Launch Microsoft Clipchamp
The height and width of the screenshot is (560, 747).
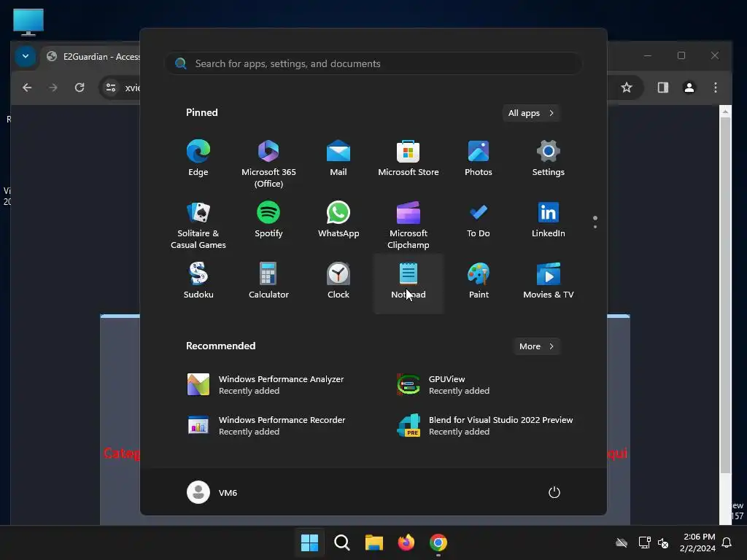click(409, 225)
